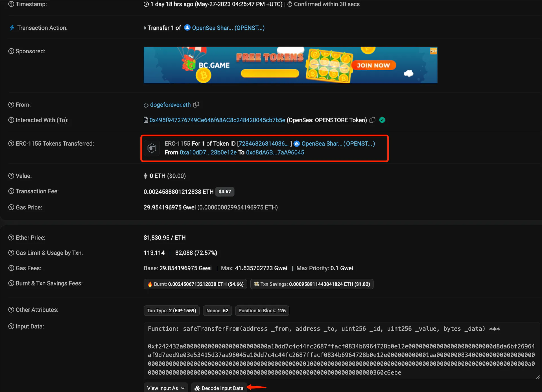
Task: Click the Transaction Action lightning bolt icon
Action: pos(12,28)
